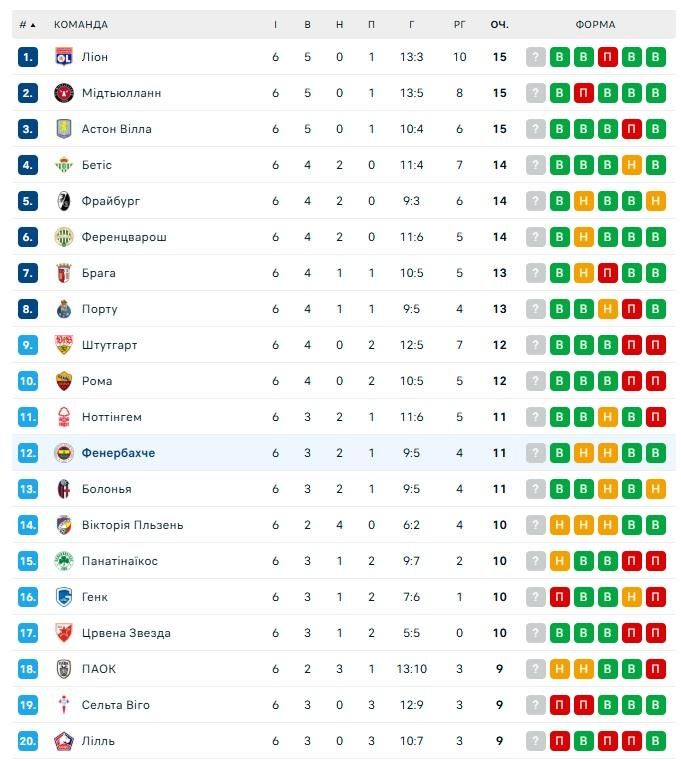The height and width of the screenshot is (761, 681).
Task: Open the Вікторія Пльзень team link
Action: [x=132, y=525]
